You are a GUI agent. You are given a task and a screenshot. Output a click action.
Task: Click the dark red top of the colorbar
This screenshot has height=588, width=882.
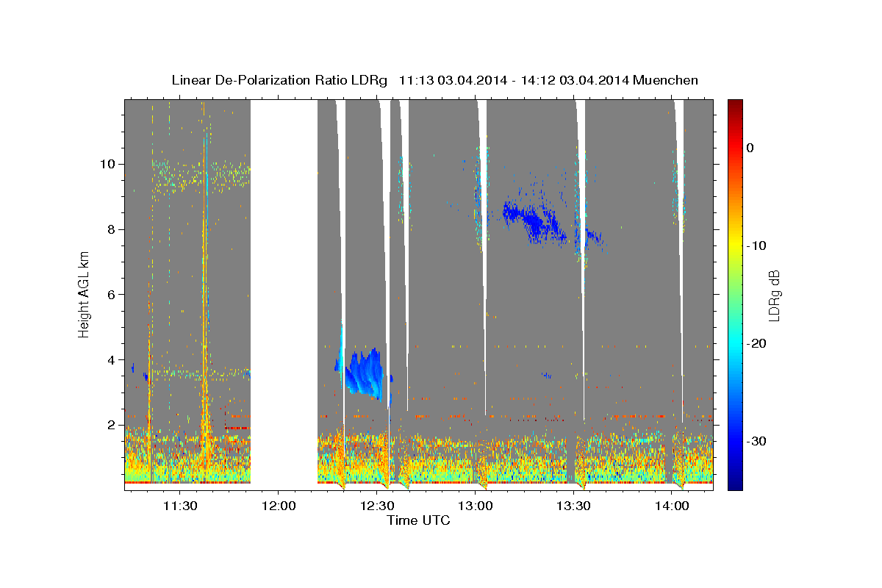click(x=735, y=105)
